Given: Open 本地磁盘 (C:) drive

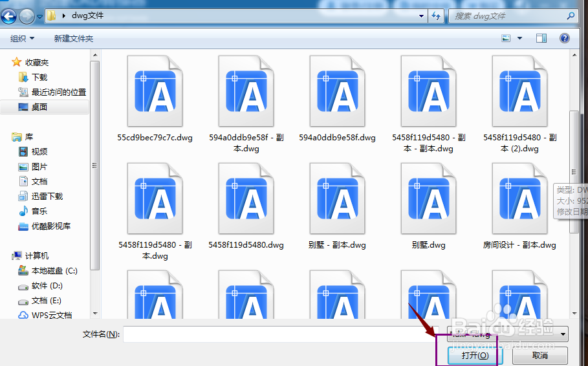Looking at the screenshot, I should [54, 271].
